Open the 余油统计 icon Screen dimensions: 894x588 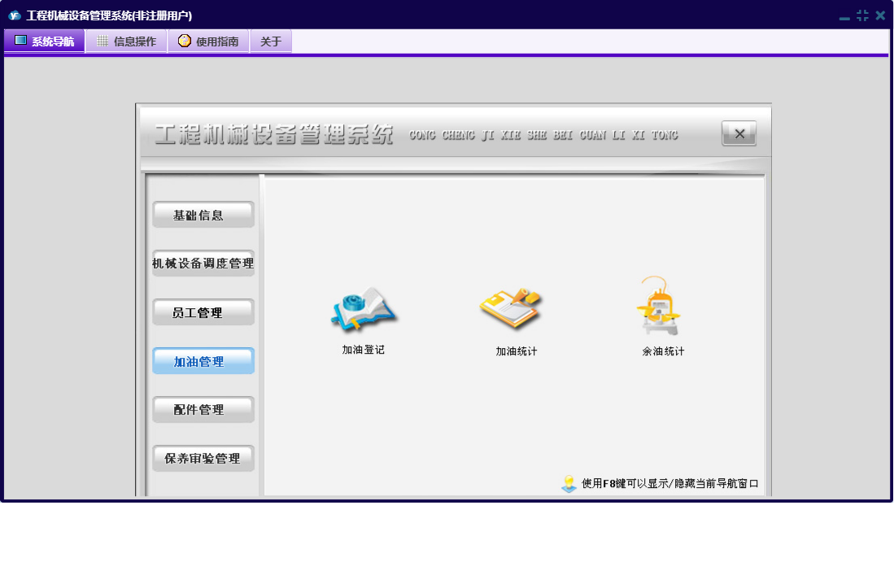(660, 307)
